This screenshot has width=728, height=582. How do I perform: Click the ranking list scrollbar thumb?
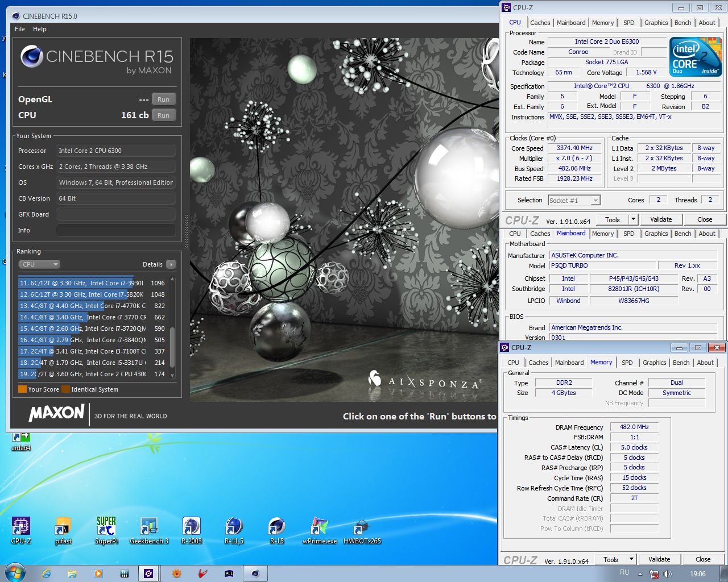pos(172,348)
